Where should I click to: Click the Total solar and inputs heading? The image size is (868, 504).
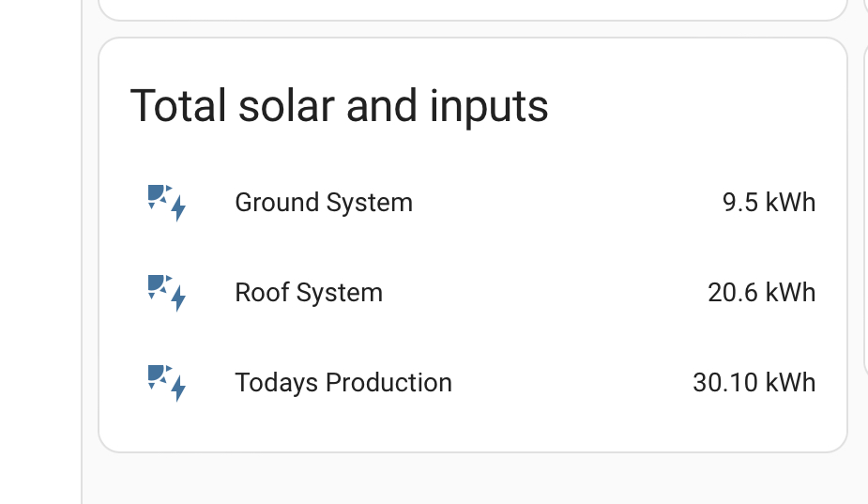pyautogui.click(x=340, y=106)
